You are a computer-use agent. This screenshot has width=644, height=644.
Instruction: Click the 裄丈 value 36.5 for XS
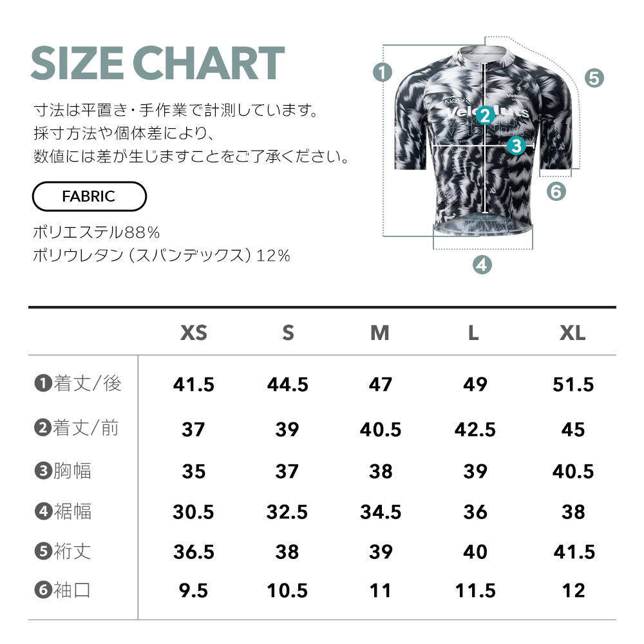tap(193, 552)
